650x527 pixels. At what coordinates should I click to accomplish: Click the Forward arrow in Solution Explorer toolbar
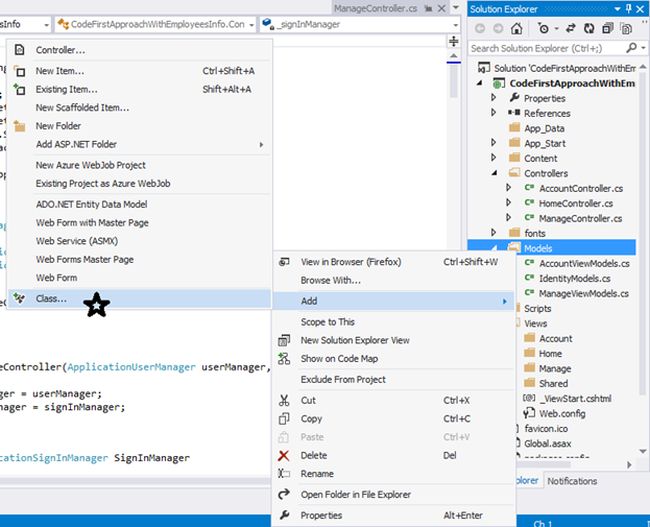coord(498,29)
